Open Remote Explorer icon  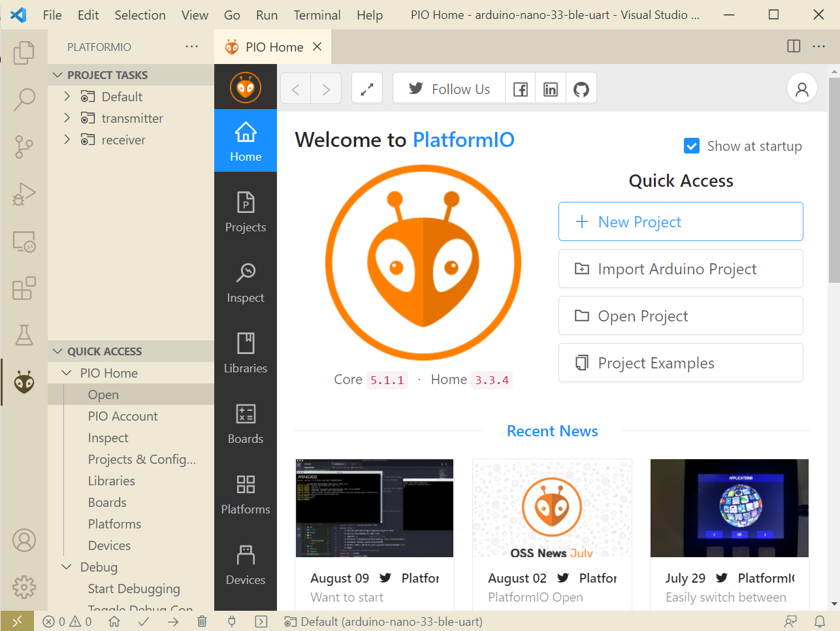coord(24,242)
